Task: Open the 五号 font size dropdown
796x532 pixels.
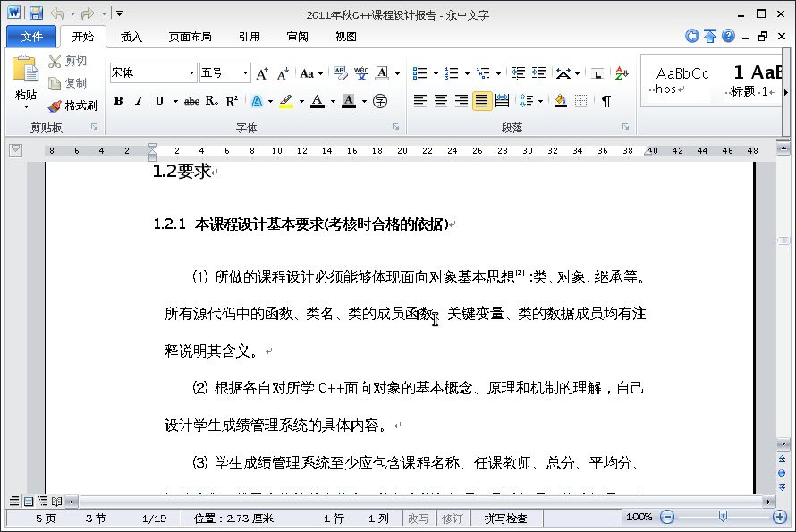Action: [245, 73]
